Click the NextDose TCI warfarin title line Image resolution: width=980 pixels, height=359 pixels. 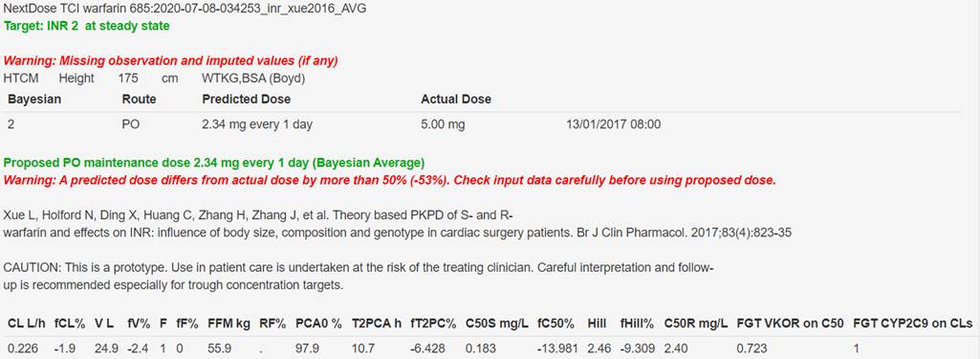(x=185, y=9)
